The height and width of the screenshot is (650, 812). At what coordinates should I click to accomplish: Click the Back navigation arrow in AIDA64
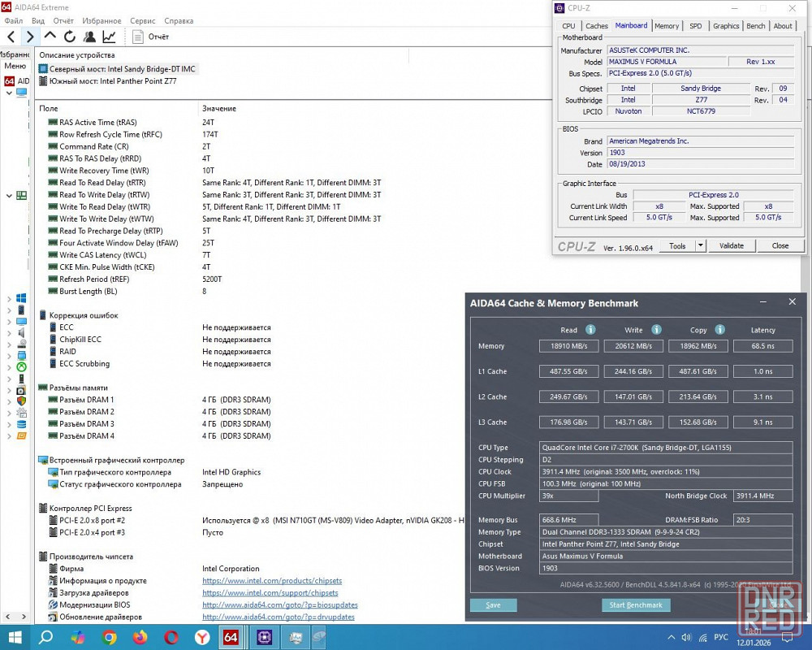tap(11, 37)
